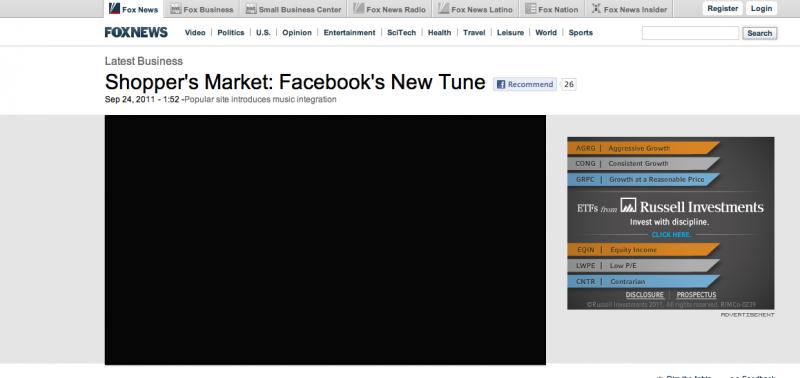Click the Fox News Insider tab icon
Image resolution: width=800 pixels, height=378 pixels.
596,9
